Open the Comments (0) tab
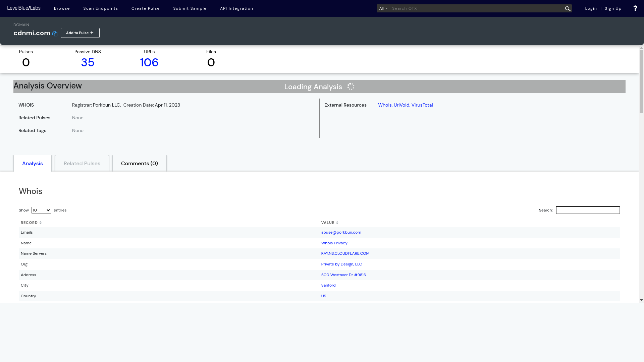The width and height of the screenshot is (644, 362). point(140,163)
